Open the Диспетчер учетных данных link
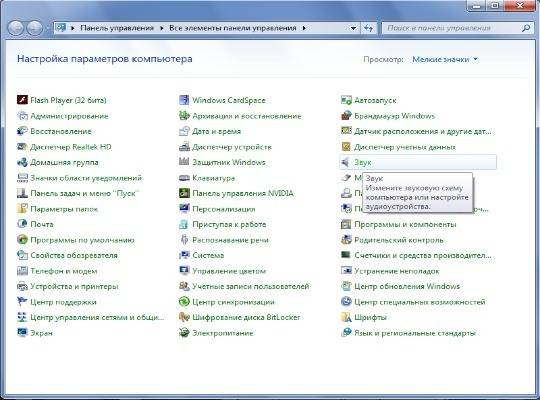 click(405, 147)
